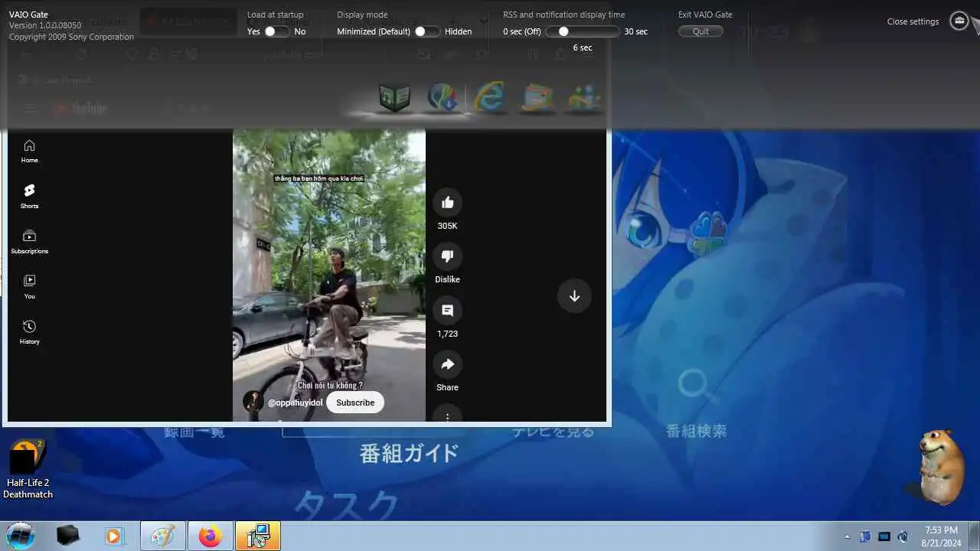The image size is (980, 551).
Task: Switch to Firefox from the taskbar
Action: click(210, 536)
